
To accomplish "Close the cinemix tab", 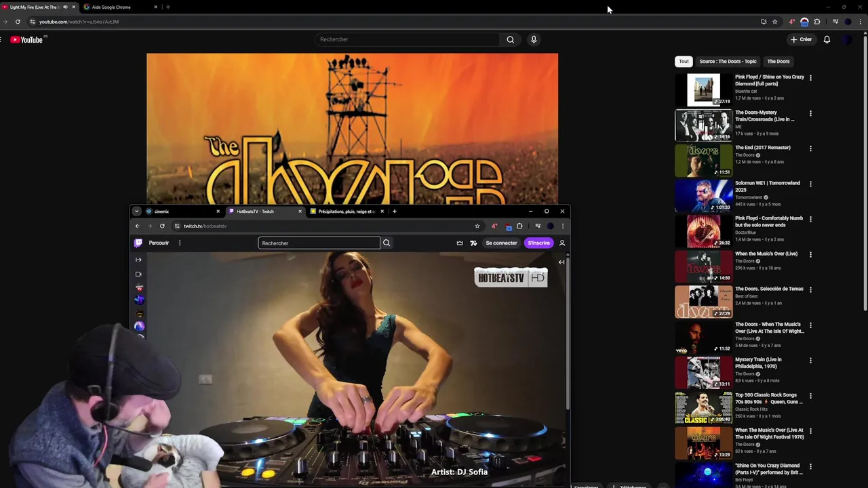I will [218, 211].
